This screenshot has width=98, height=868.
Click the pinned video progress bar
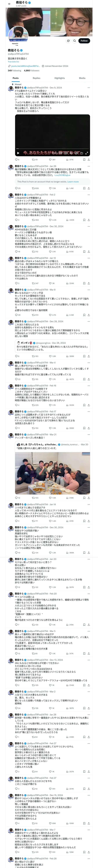pyautogui.click(x=52, y=149)
